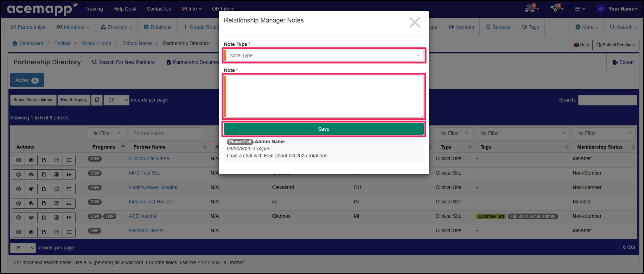Screen dimensions: 644x274
Task: Open the share notifications icon with badge 5
Action: [556, 8]
